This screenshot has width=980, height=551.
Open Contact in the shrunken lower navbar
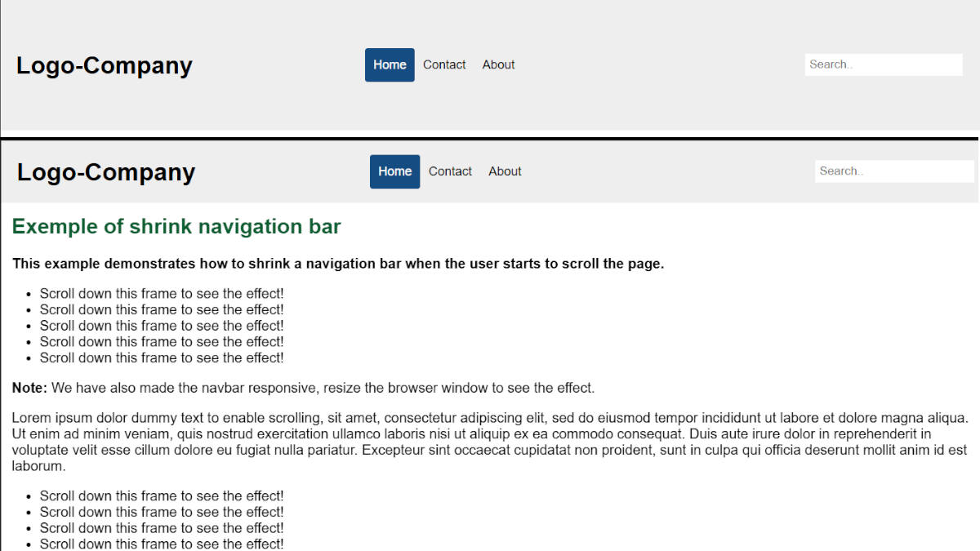pyautogui.click(x=450, y=171)
